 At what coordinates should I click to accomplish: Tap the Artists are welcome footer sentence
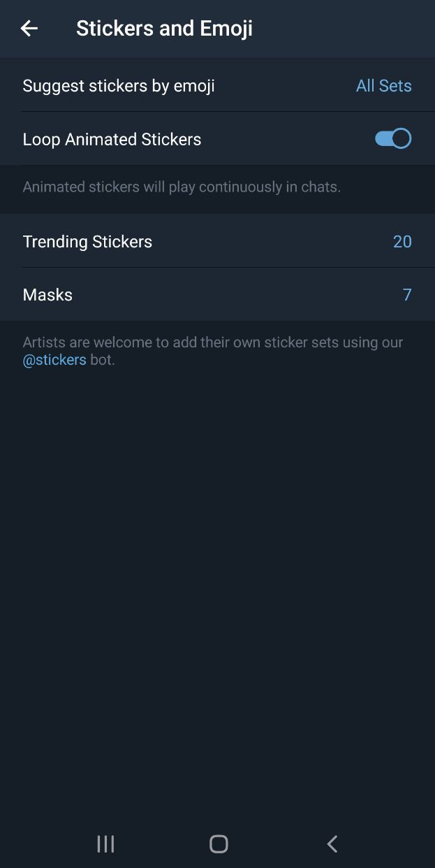[x=212, y=342]
